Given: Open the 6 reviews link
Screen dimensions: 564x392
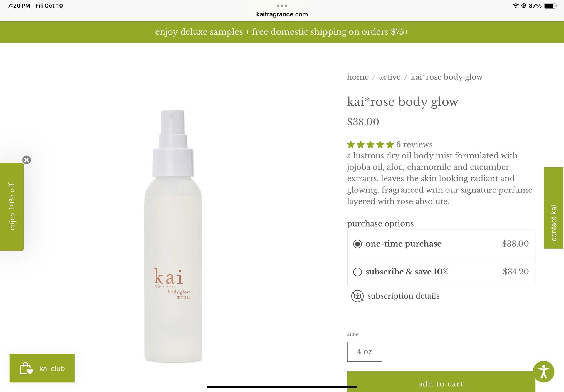Looking at the screenshot, I should tap(414, 145).
